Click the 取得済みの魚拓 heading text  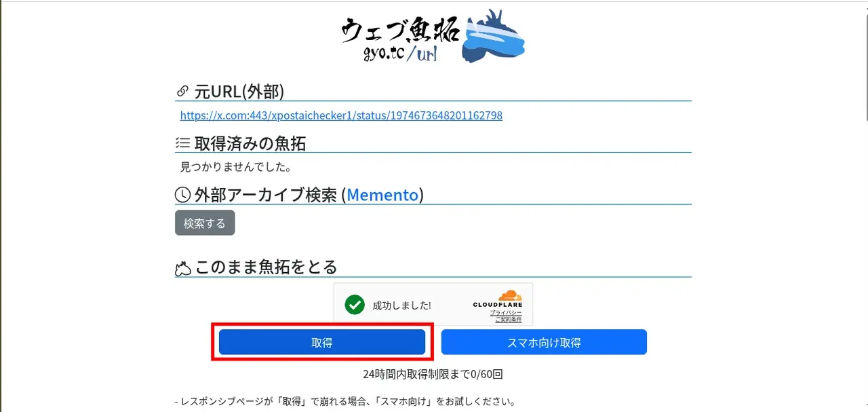point(250,143)
